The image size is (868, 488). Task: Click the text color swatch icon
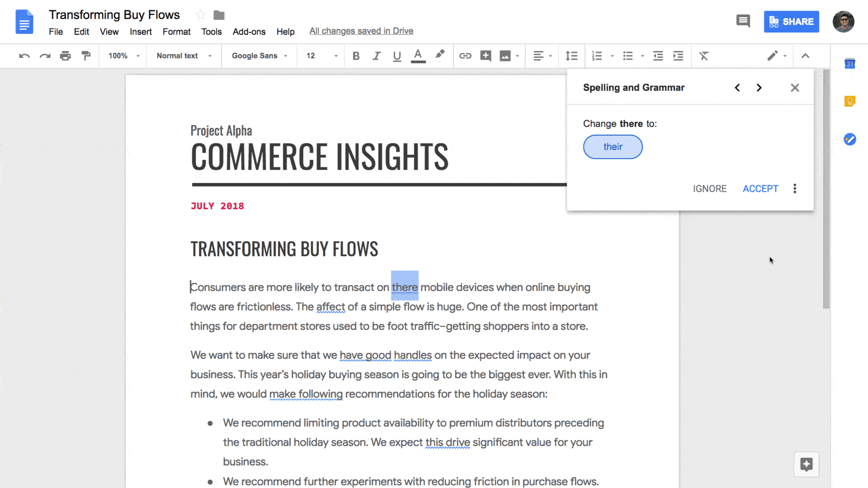[418, 56]
